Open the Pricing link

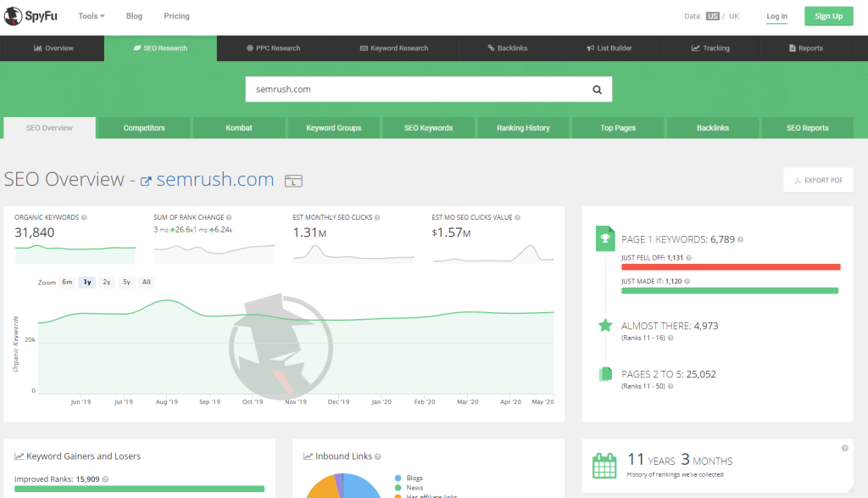[176, 16]
